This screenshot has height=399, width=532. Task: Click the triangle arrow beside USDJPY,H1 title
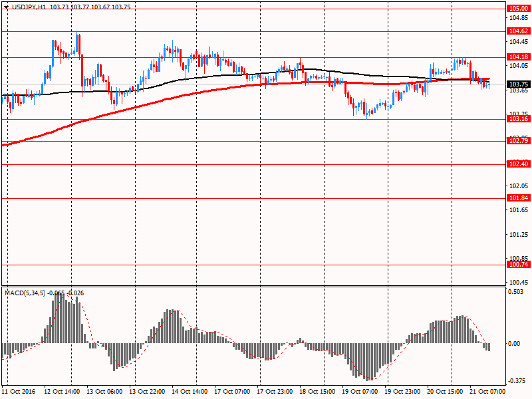pos(6,6)
